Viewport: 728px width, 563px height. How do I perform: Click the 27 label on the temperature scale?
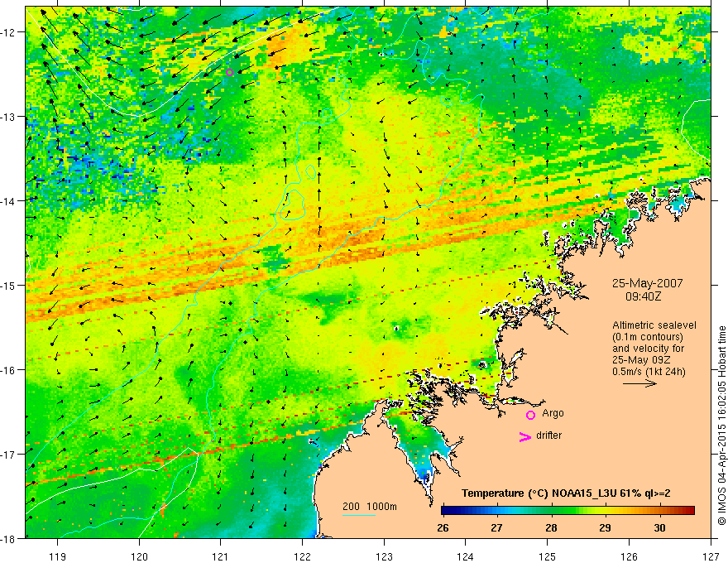[497, 527]
